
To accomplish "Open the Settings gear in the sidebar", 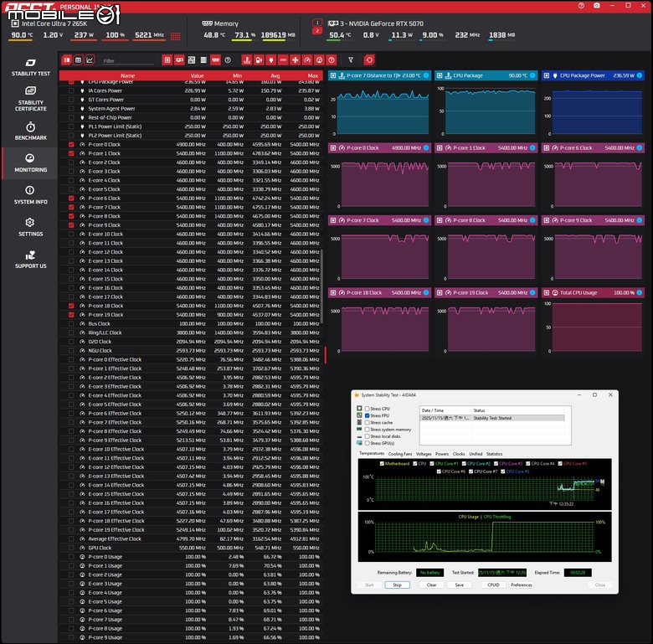I will tap(30, 227).
